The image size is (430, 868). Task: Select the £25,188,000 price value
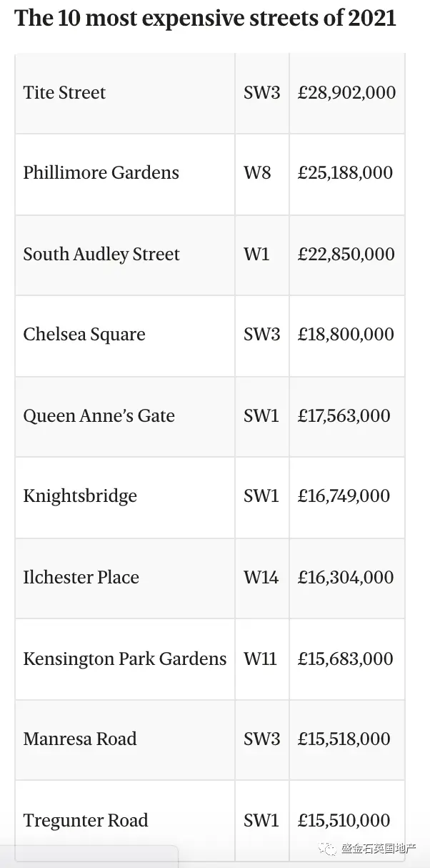pos(345,173)
